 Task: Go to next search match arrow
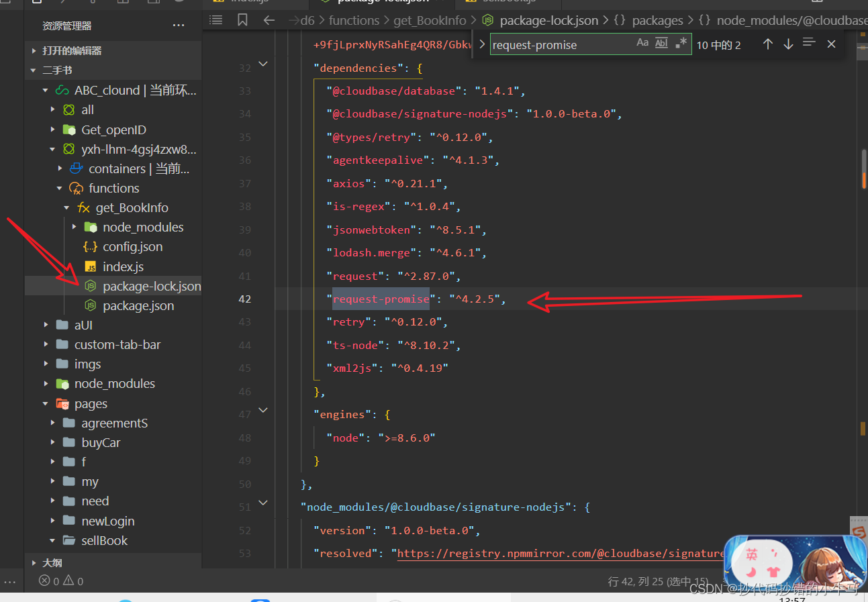click(788, 44)
